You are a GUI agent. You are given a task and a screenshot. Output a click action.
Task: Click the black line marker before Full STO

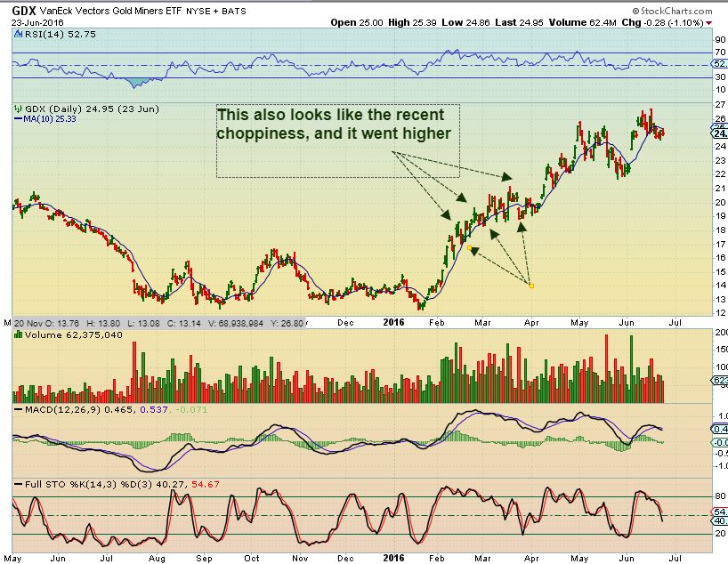[18, 484]
